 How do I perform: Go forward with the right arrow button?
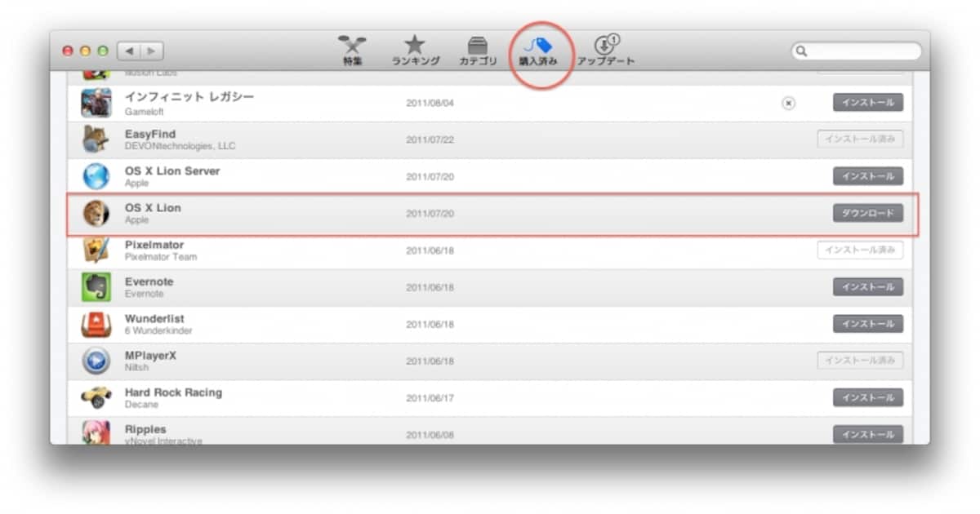click(152, 51)
